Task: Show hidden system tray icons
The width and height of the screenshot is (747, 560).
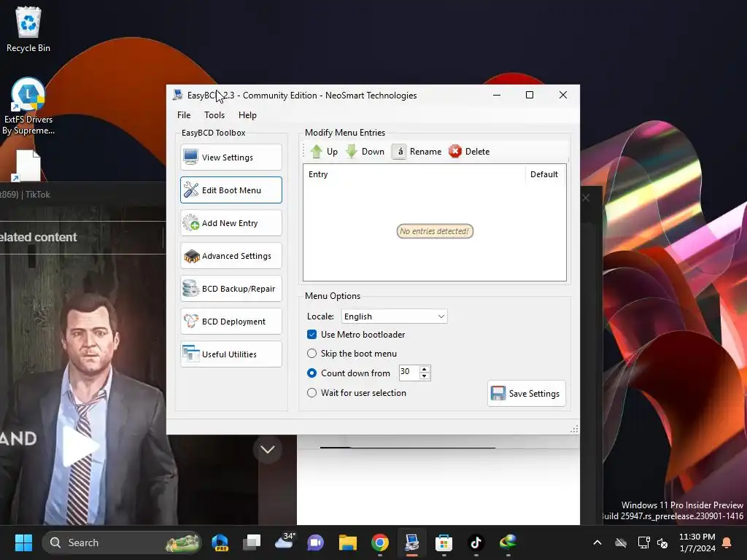Action: 597,542
